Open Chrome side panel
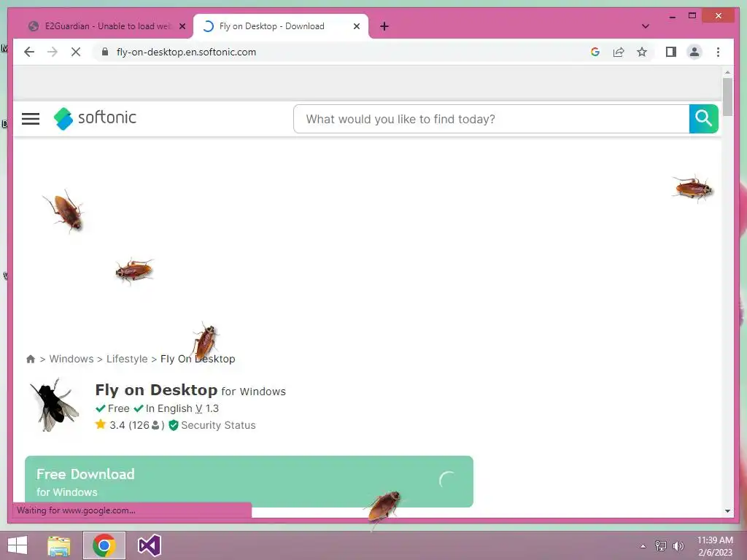 tap(671, 52)
